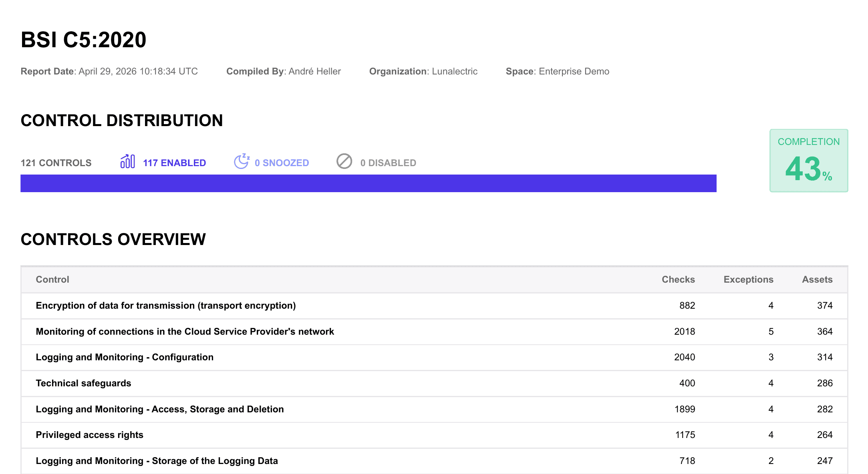
Task: Click the disabled circle-slash icon
Action: [x=344, y=161]
